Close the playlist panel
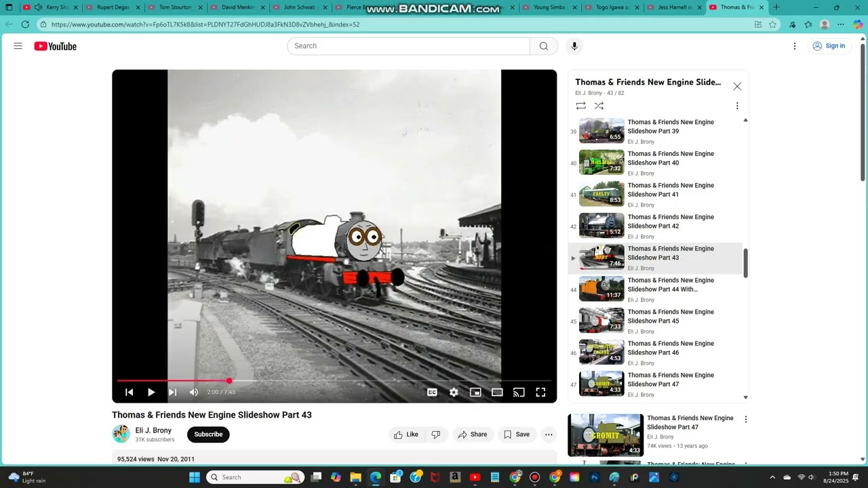This screenshot has width=868, height=488. [x=737, y=86]
